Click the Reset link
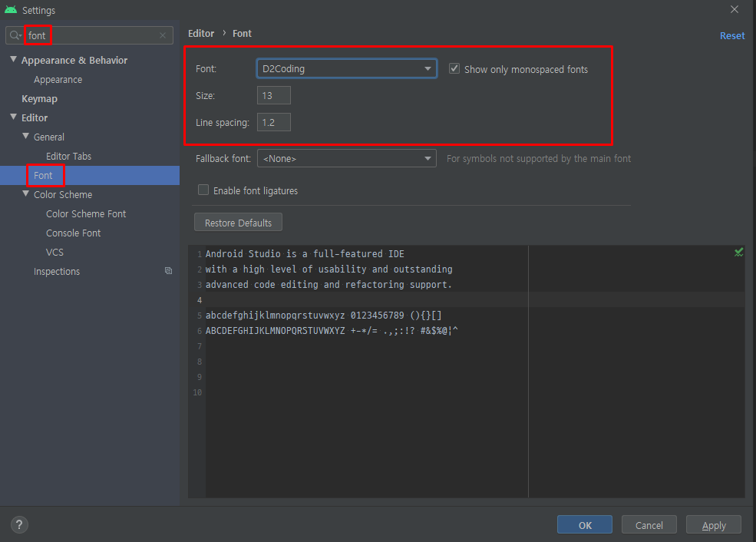The image size is (756, 542). [732, 35]
